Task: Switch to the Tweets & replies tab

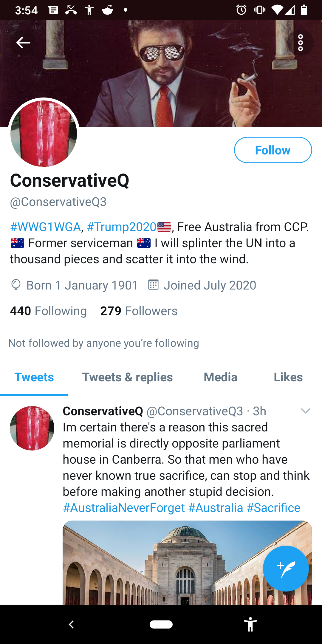Action: 127,377
